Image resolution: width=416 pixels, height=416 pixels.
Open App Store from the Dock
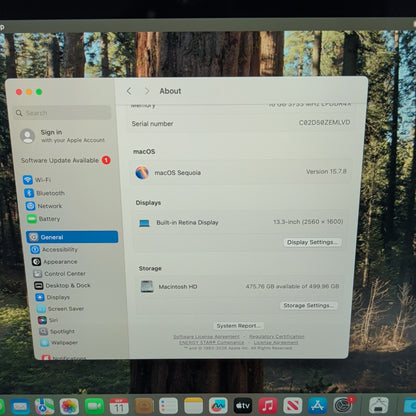[x=317, y=406]
